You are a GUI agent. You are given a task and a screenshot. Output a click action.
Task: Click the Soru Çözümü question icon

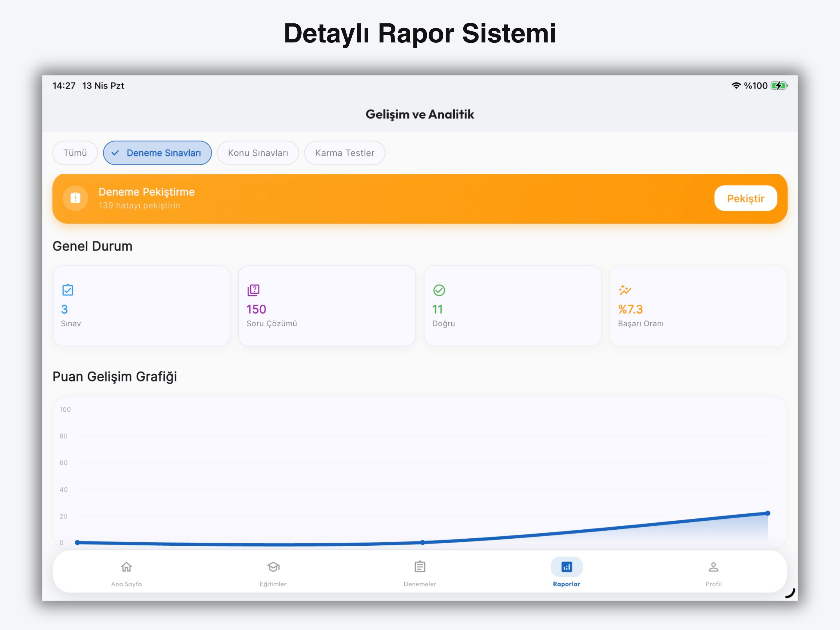pos(253,290)
